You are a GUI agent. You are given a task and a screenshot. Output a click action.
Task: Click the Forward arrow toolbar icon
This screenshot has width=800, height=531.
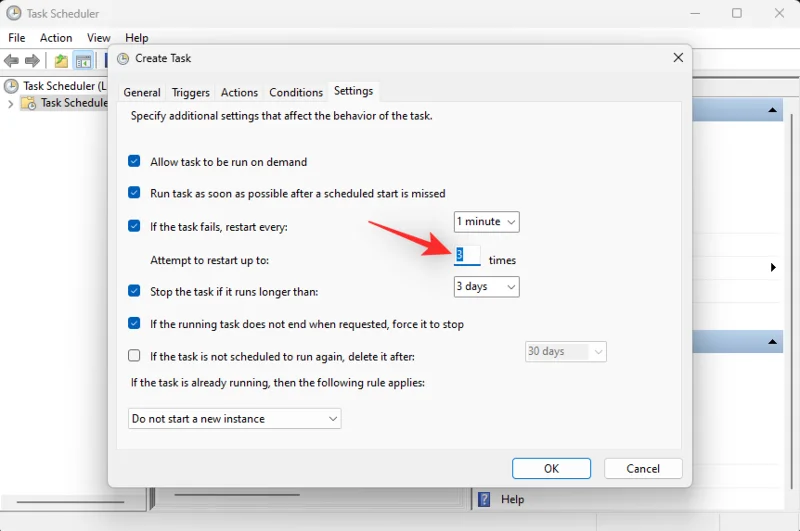[x=32, y=61]
